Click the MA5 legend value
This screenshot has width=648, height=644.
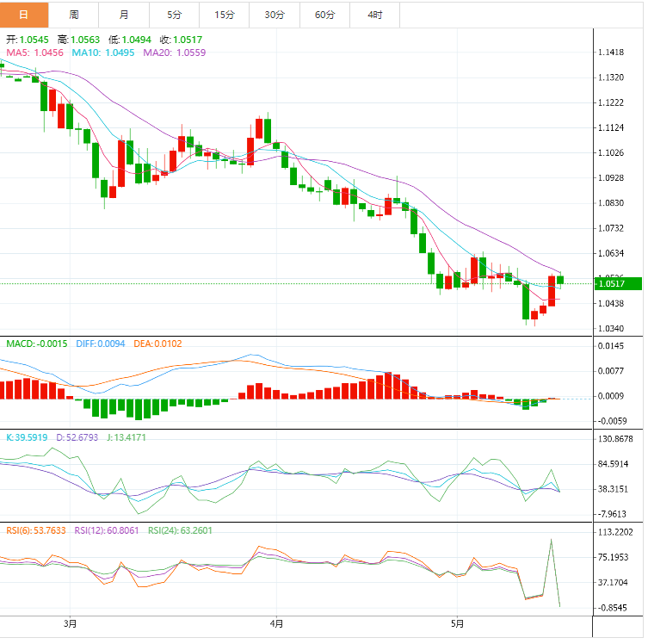tap(35, 53)
